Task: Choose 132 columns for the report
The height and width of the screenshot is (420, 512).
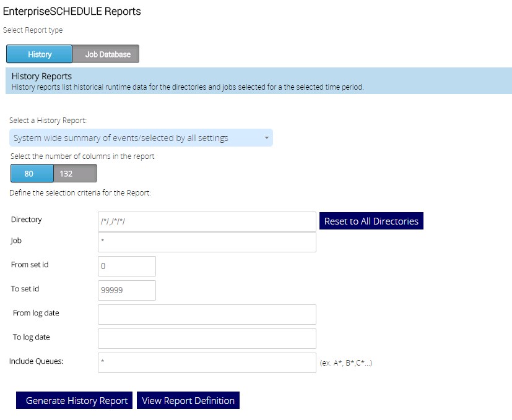Action: pyautogui.click(x=66, y=174)
